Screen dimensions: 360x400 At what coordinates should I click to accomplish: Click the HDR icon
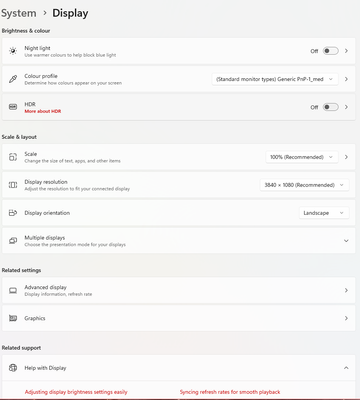(13, 107)
